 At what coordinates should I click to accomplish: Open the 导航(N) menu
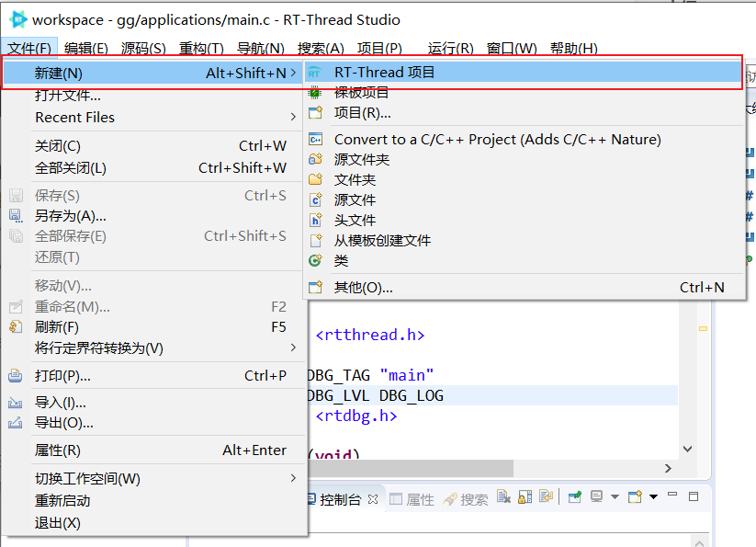pos(260,48)
